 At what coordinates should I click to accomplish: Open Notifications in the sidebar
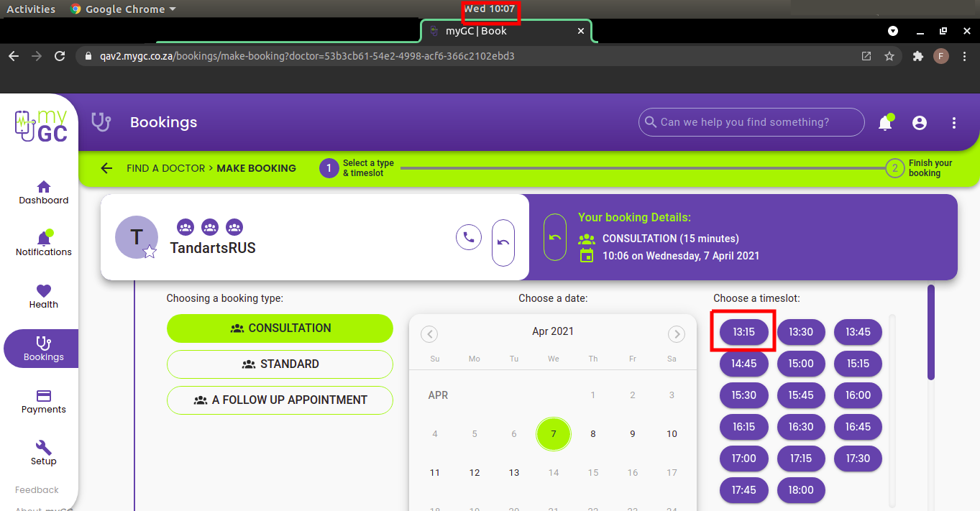[44, 244]
